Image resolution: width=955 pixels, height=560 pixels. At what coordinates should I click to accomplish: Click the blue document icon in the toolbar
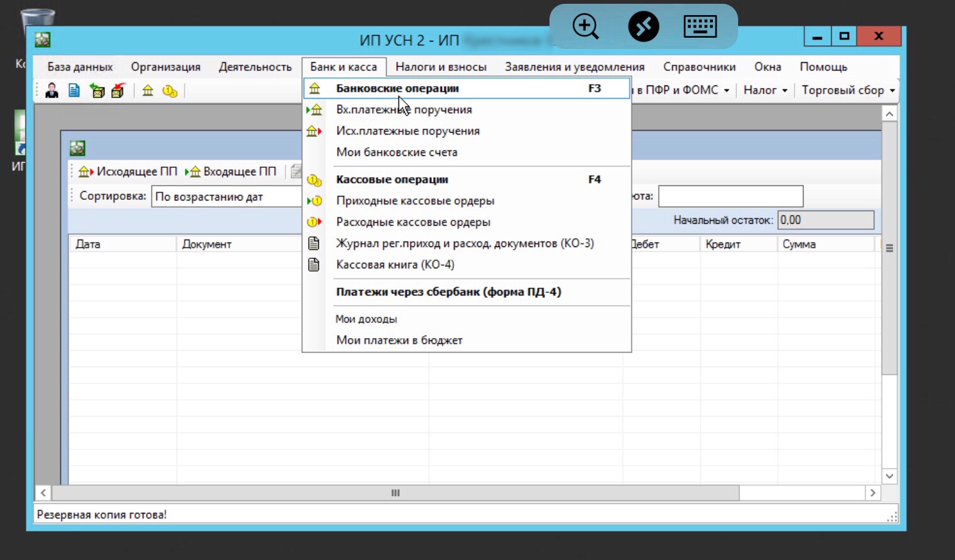pos(74,91)
